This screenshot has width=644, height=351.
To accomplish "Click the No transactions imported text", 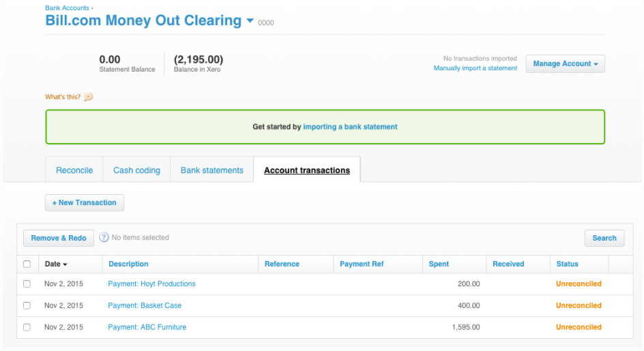I will 480,59.
